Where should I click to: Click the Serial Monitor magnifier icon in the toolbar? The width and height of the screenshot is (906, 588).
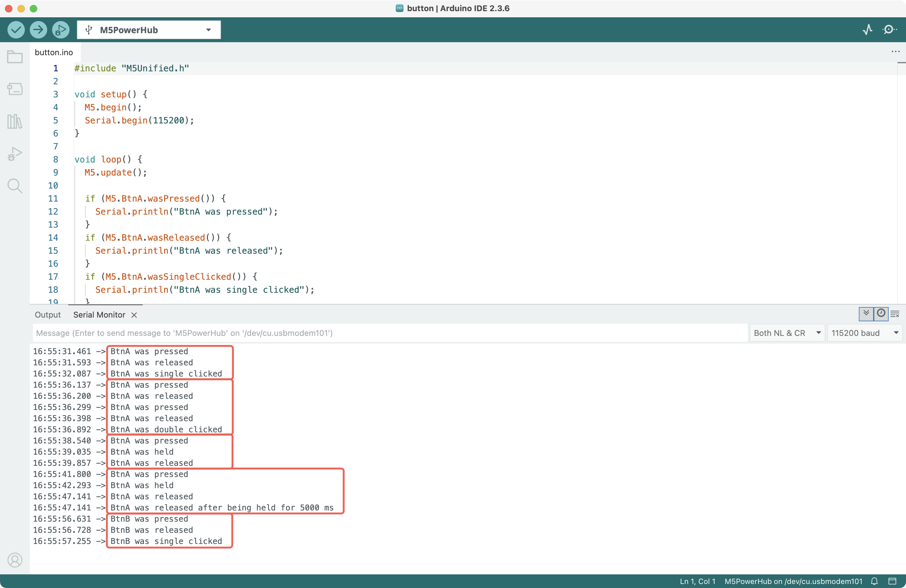point(889,30)
